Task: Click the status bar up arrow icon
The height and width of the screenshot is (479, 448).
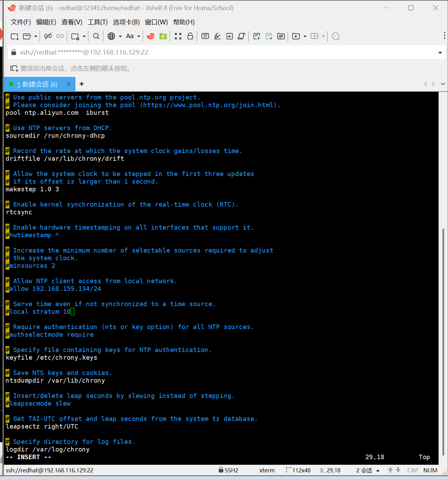Action: click(x=390, y=470)
